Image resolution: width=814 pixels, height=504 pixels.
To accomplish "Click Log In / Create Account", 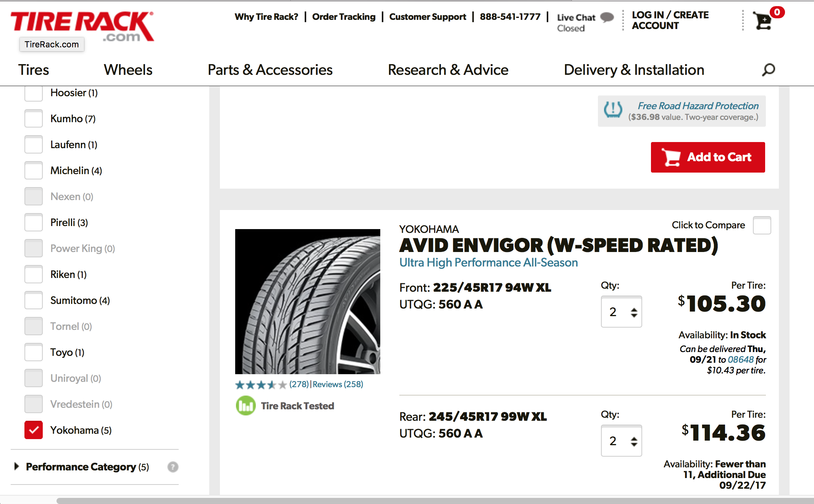I will point(670,20).
